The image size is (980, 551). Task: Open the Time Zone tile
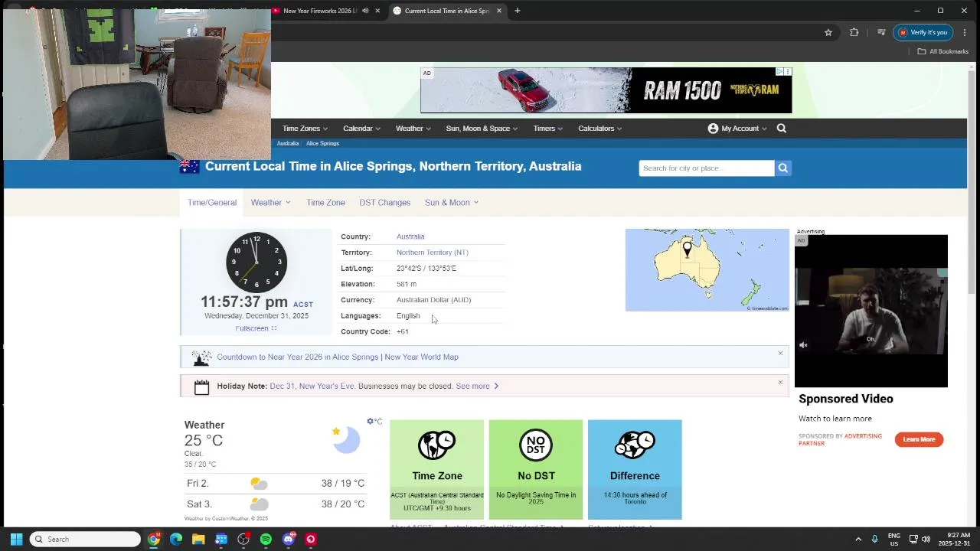[x=436, y=469]
